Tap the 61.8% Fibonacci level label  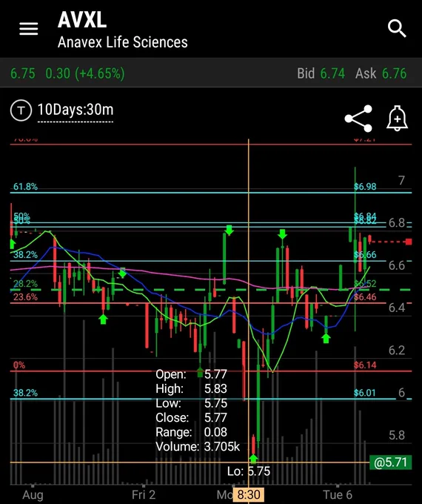click(25, 187)
